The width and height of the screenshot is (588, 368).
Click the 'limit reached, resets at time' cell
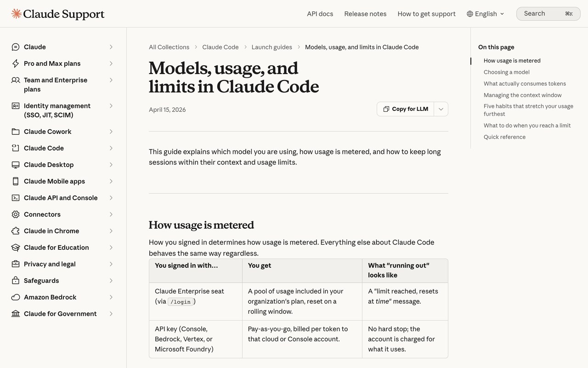[405, 302]
